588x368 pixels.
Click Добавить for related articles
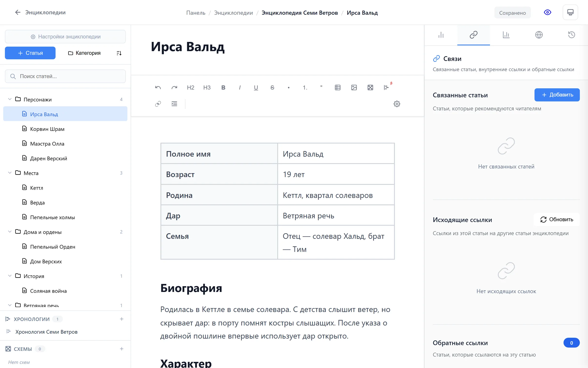[x=557, y=95]
